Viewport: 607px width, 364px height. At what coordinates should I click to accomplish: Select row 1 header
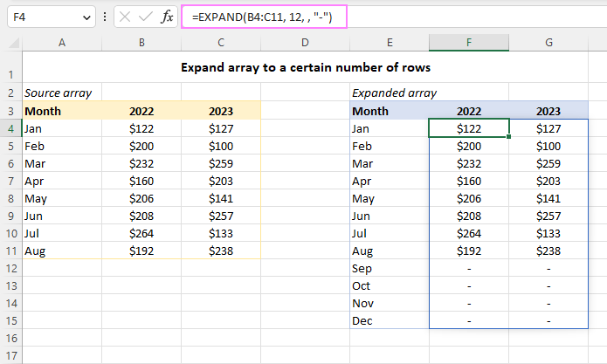(x=10, y=67)
